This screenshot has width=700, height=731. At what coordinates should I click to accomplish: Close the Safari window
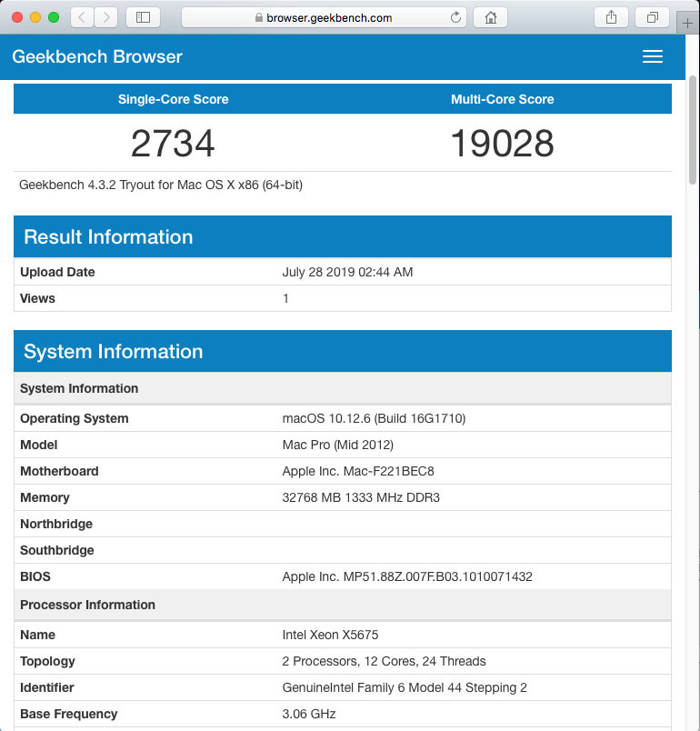(17, 17)
